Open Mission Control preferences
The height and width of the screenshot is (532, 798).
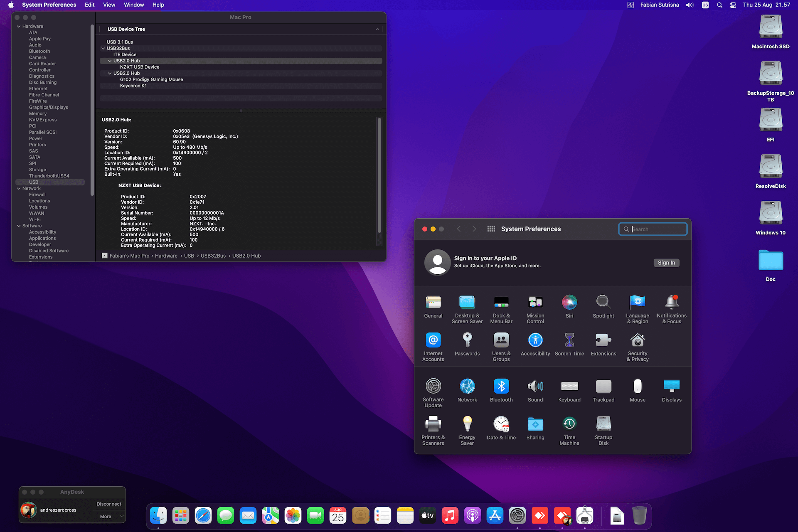click(535, 303)
